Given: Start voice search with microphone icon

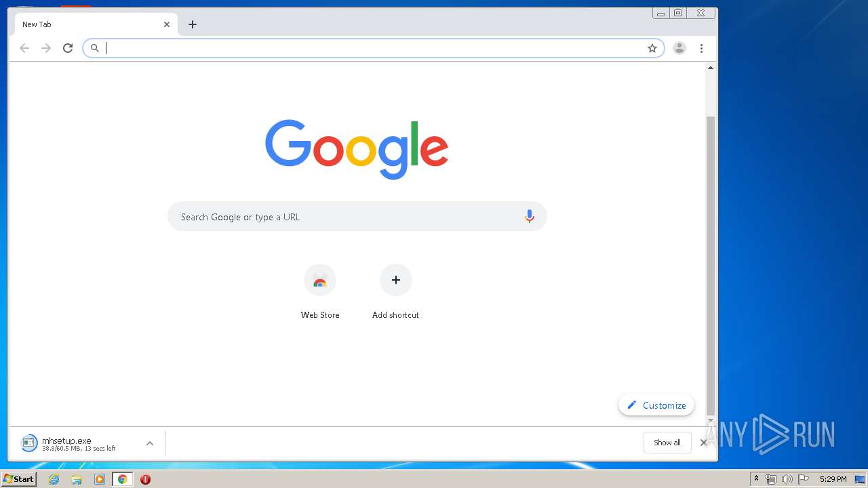Looking at the screenshot, I should [530, 217].
